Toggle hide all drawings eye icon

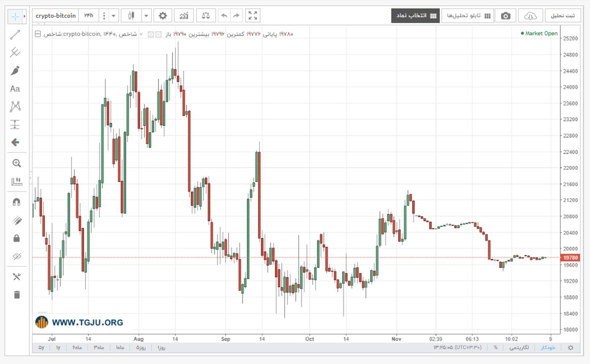(x=16, y=257)
